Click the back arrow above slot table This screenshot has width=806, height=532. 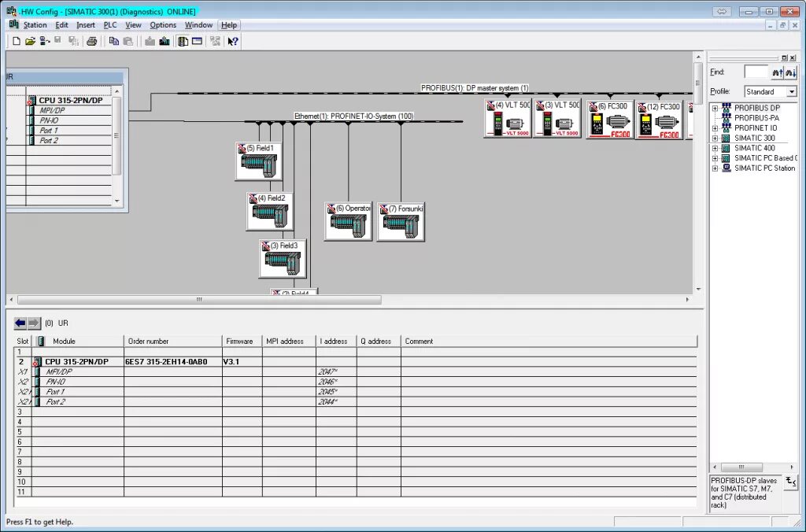pos(20,323)
